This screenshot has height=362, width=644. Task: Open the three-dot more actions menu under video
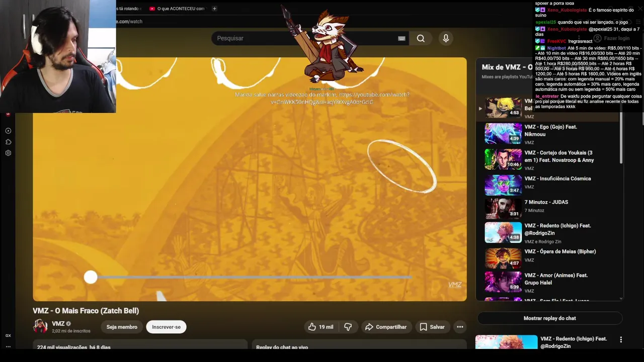tap(460, 327)
